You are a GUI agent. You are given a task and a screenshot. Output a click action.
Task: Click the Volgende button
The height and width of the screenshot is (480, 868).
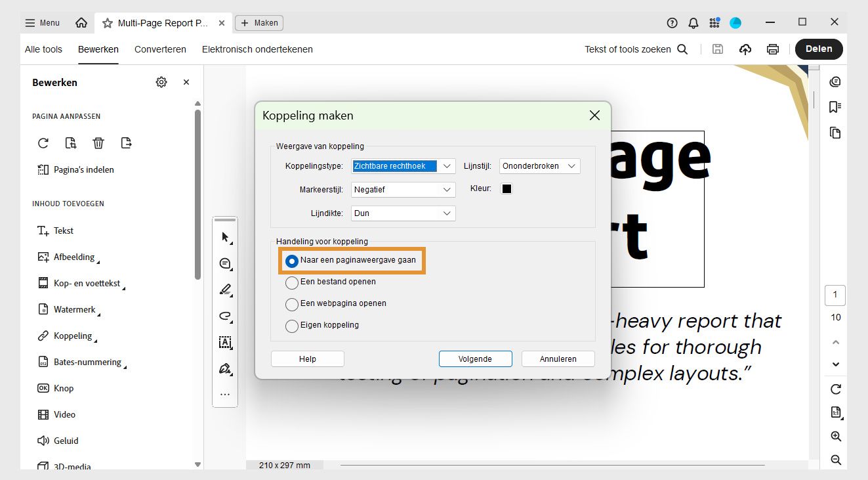(475, 359)
